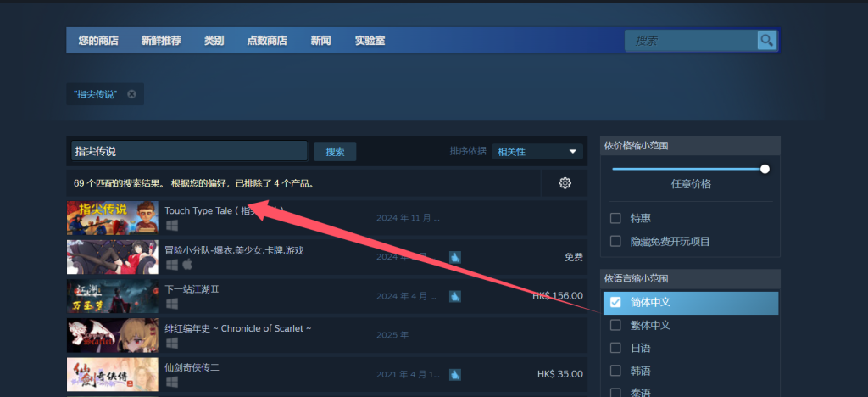Collapse 依语言缩小范围 filter section
Image resolution: width=868 pixels, height=397 pixels.
[x=690, y=278]
